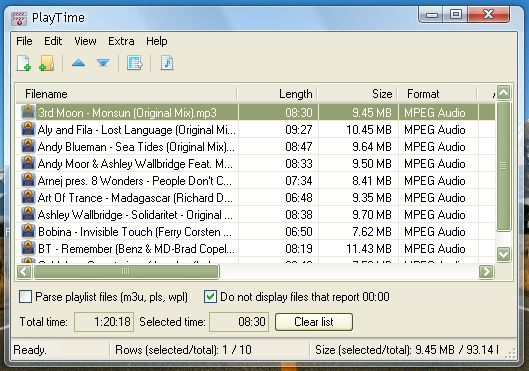Select Arnej pres. 8 Wonders filename
The width and height of the screenshot is (529, 371).
(x=135, y=180)
